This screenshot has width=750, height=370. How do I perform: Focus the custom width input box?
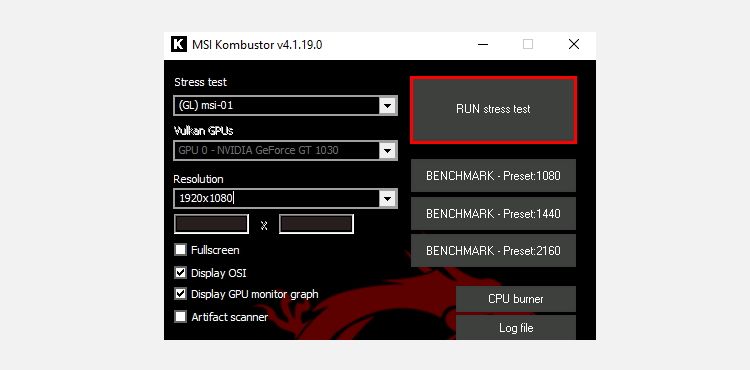tap(211, 224)
